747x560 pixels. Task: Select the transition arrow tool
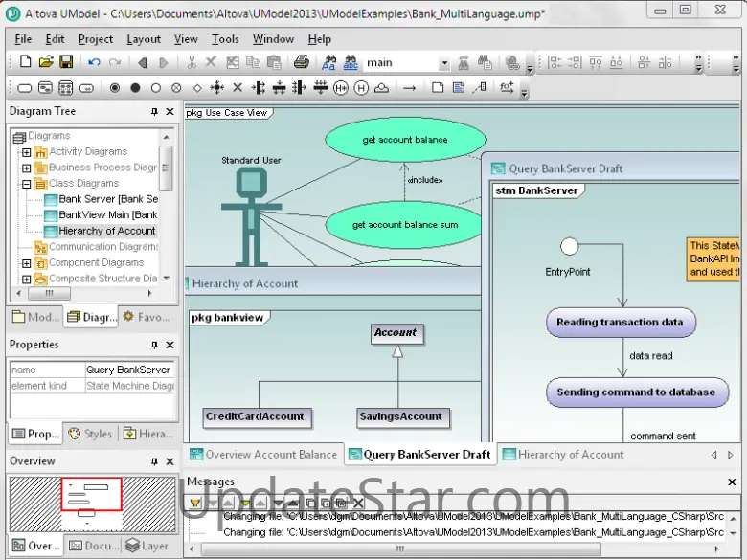[x=409, y=88]
